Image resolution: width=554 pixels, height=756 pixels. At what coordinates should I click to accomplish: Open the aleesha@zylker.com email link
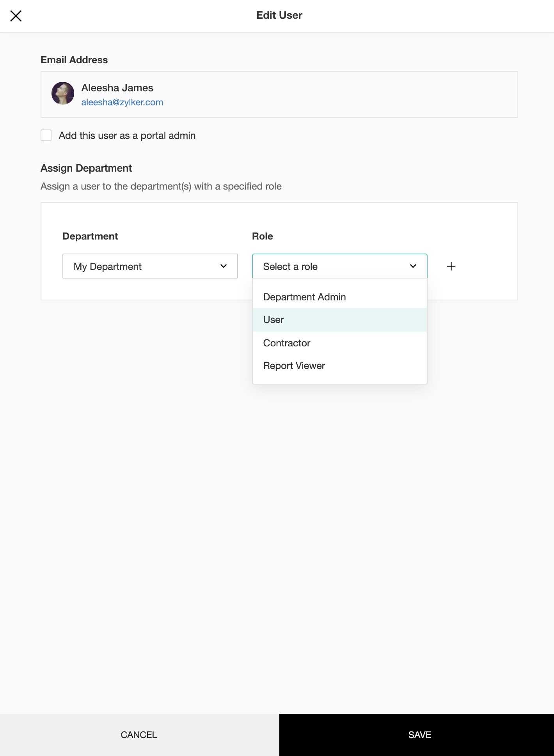click(122, 102)
